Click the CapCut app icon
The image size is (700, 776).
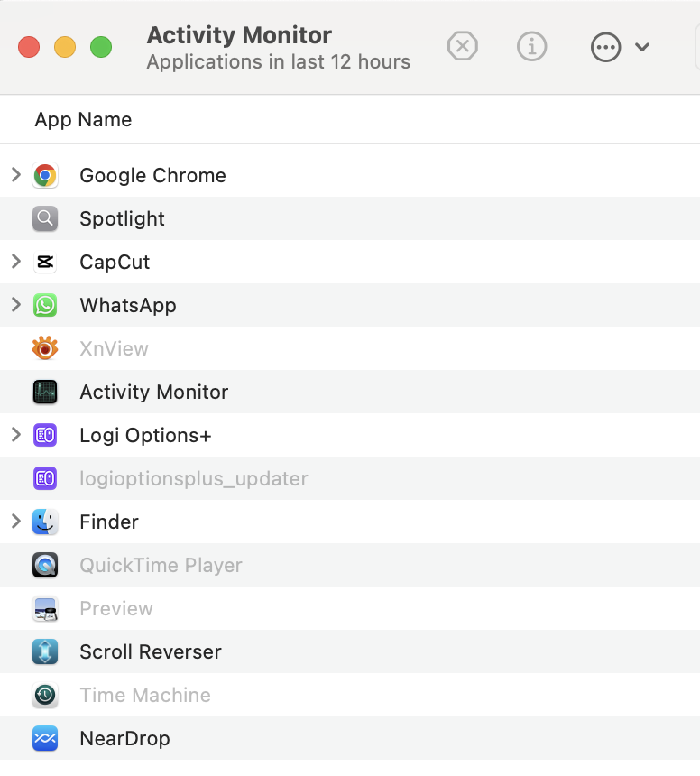tap(45, 262)
